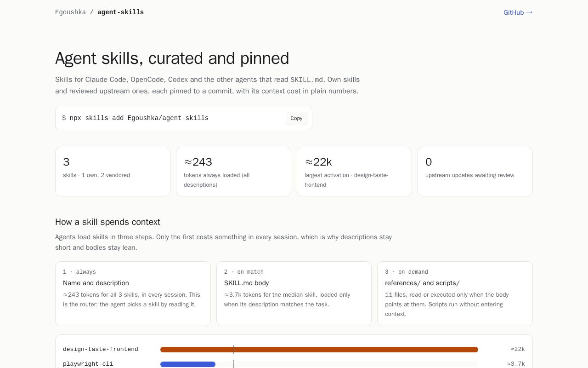Click the Copy button in the command box

click(x=296, y=118)
